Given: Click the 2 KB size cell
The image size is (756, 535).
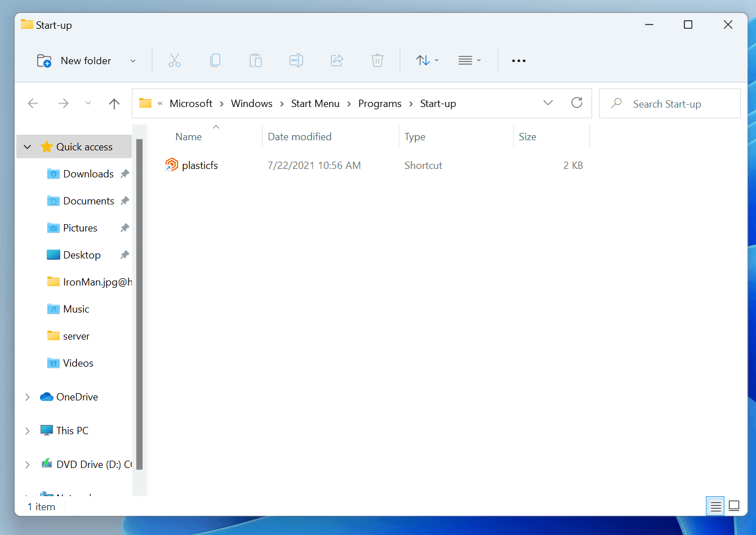Looking at the screenshot, I should point(573,166).
